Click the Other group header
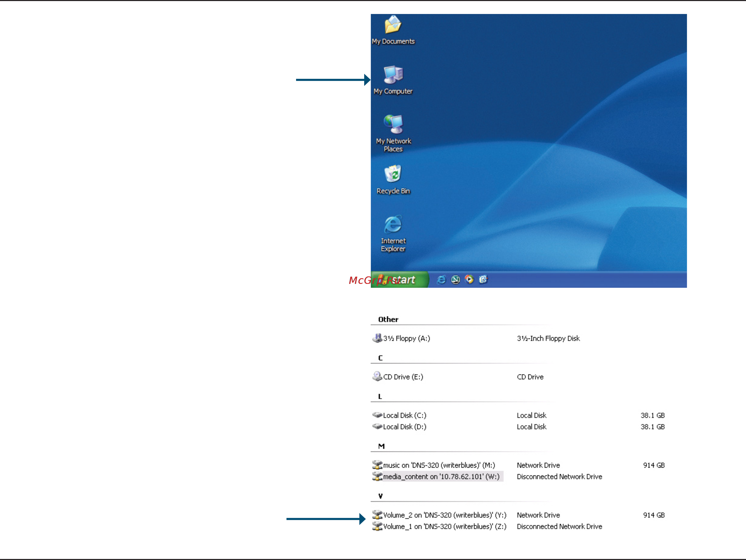The image size is (746, 560). point(388,319)
